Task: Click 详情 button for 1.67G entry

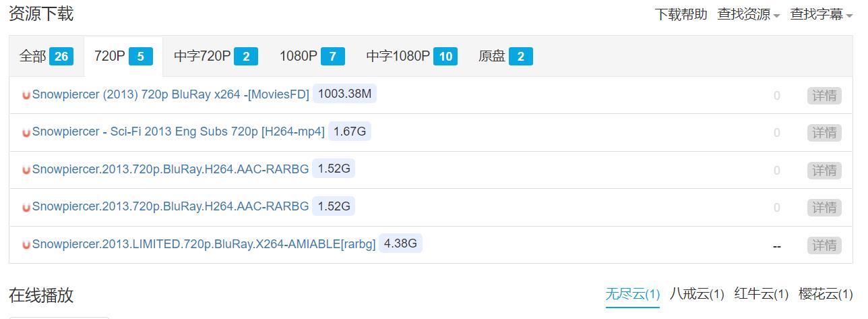Action: (x=824, y=133)
